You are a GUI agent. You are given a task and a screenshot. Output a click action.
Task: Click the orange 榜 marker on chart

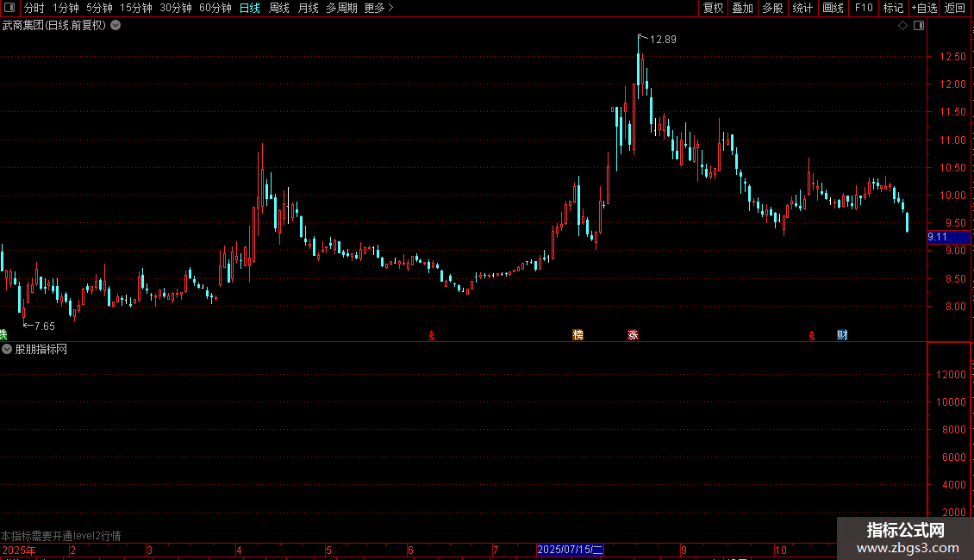(x=578, y=335)
